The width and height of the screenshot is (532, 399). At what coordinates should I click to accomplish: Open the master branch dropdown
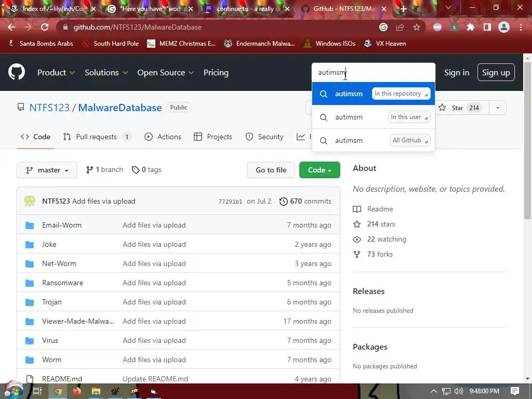point(47,170)
